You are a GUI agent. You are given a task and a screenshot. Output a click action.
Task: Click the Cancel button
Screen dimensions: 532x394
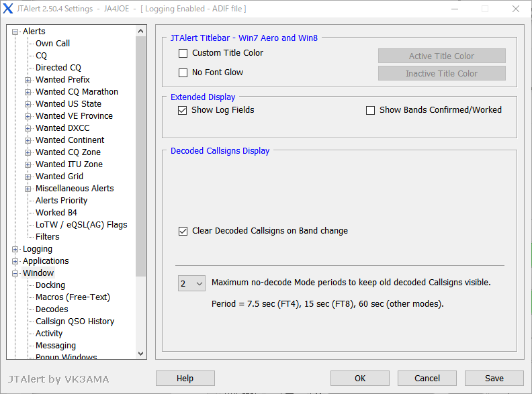427,378
